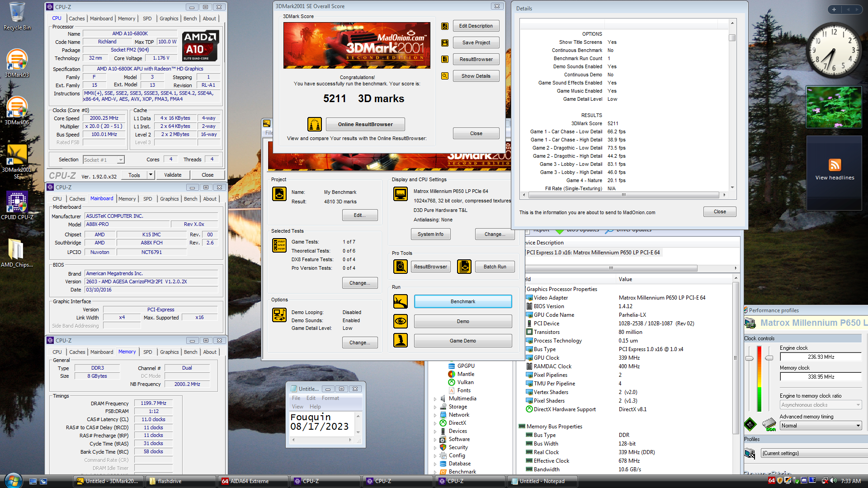Image resolution: width=868 pixels, height=488 pixels.
Task: Click the Demo eye icon
Action: [401, 321]
